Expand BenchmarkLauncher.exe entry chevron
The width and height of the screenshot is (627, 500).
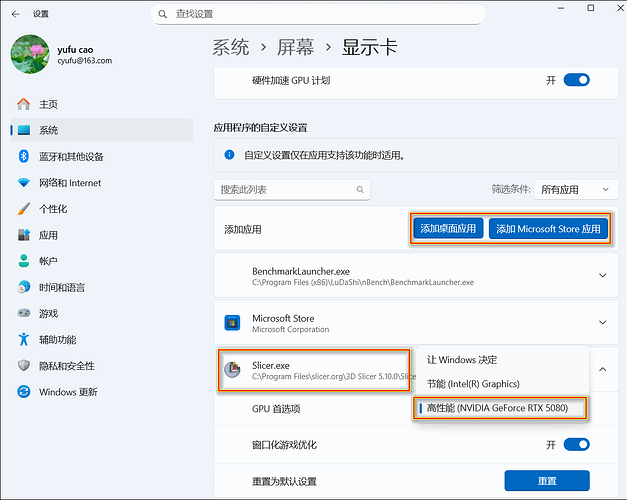coord(602,275)
